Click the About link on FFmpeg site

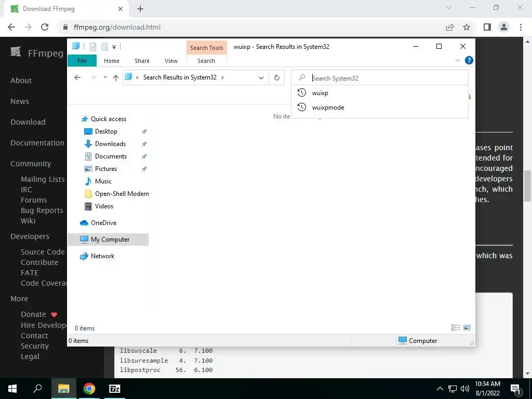21,81
